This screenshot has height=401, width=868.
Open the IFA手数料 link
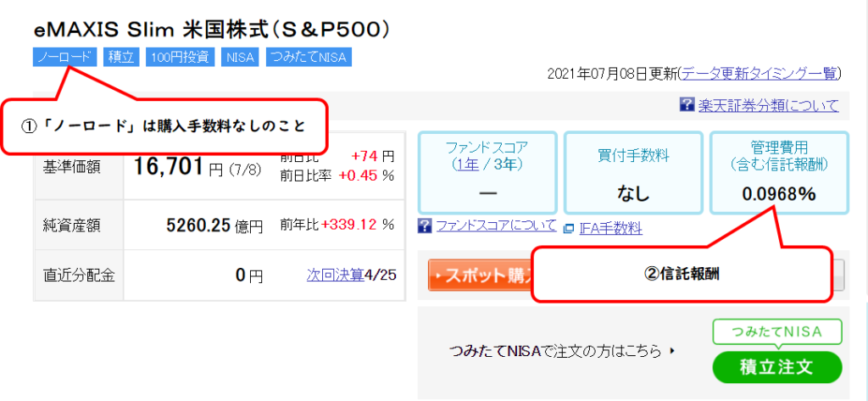click(610, 228)
